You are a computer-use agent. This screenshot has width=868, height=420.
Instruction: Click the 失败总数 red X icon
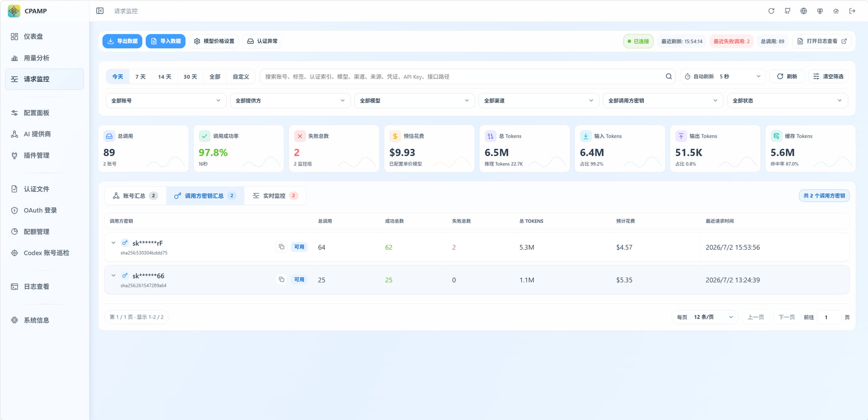(300, 136)
